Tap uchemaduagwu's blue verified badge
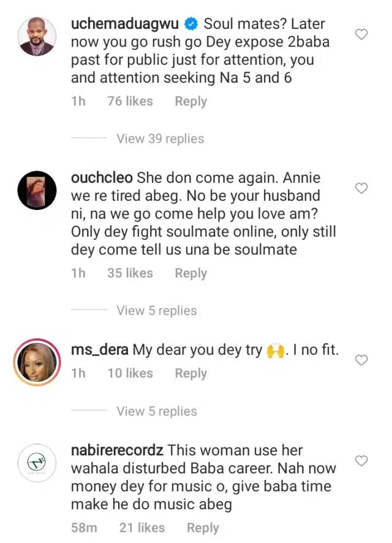 (x=191, y=24)
